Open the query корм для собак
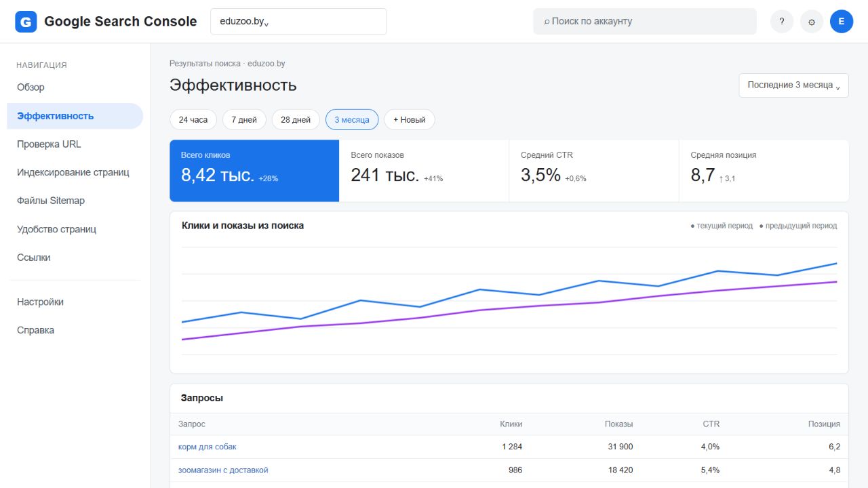Screen dimensions: 868x488 (208, 447)
